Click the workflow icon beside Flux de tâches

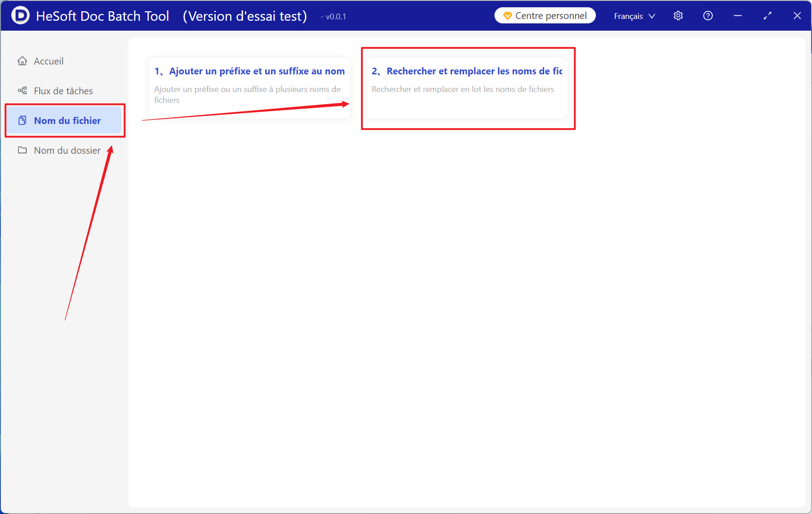pos(22,91)
